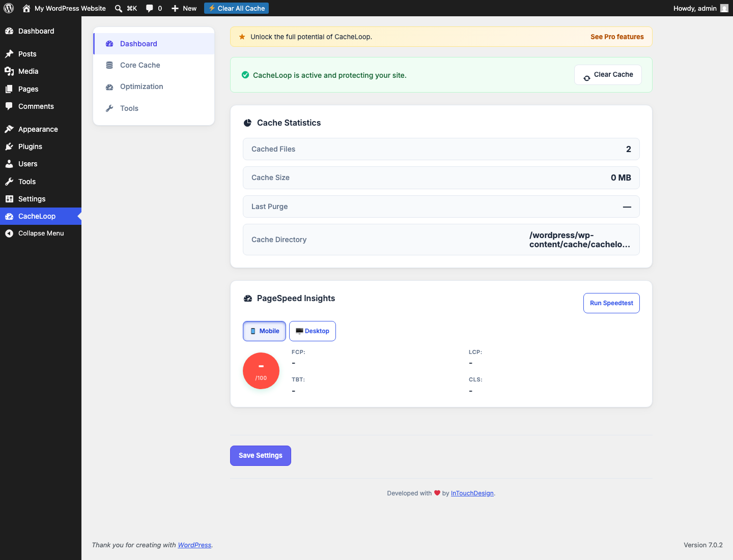
Task: Click the Media icon in the sidebar
Action: 9,71
